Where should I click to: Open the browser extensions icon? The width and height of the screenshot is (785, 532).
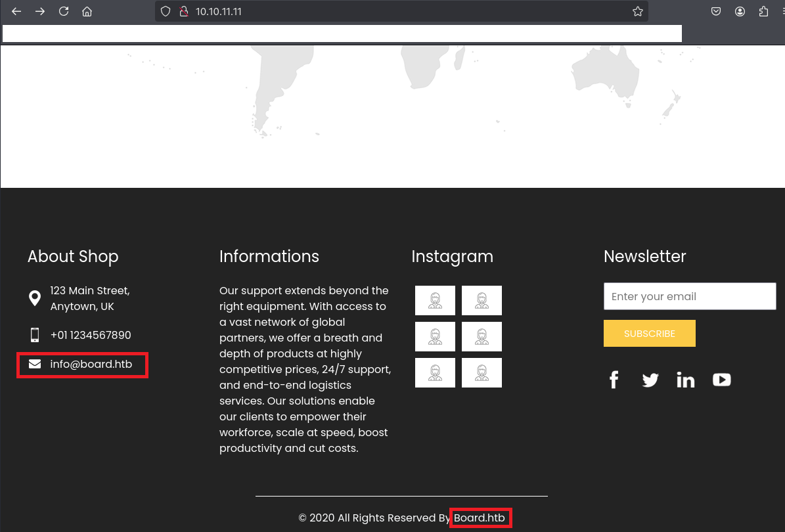click(763, 11)
